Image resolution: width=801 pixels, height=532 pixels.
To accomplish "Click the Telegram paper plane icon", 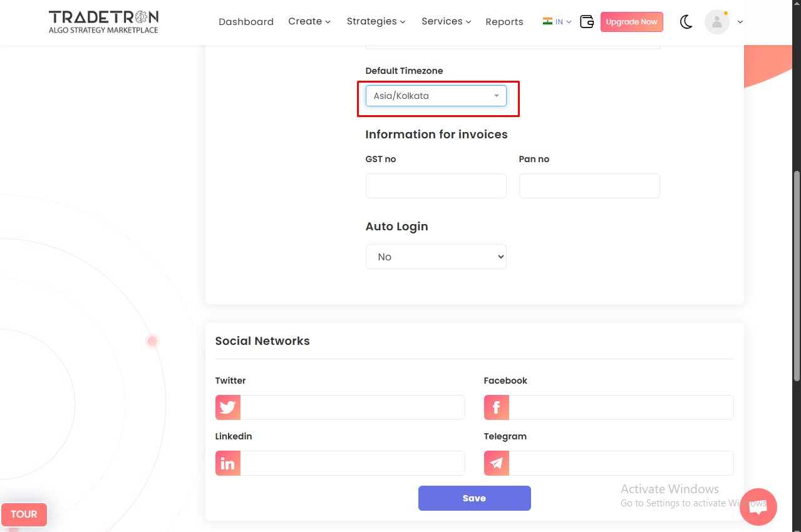I will coord(496,463).
